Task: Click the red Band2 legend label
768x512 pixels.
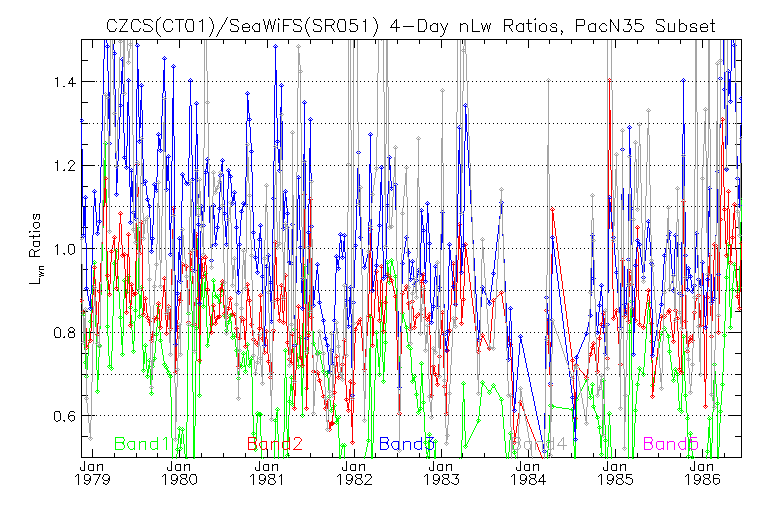Action: point(275,444)
